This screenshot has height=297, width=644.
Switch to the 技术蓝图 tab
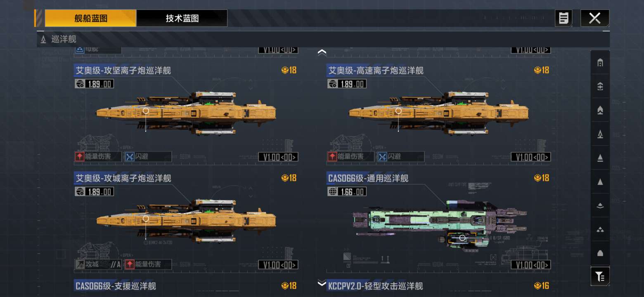click(x=182, y=18)
